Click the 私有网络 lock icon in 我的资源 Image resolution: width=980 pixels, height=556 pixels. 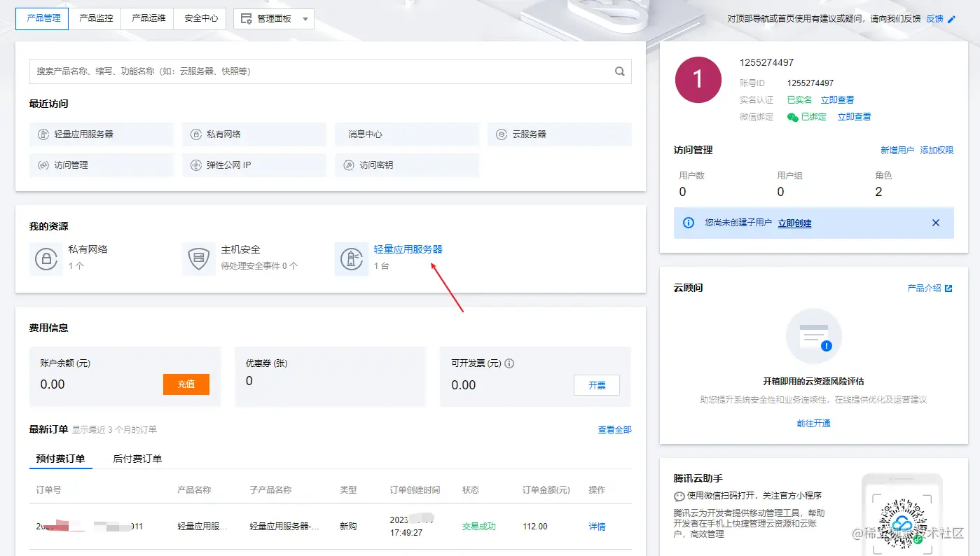click(46, 259)
